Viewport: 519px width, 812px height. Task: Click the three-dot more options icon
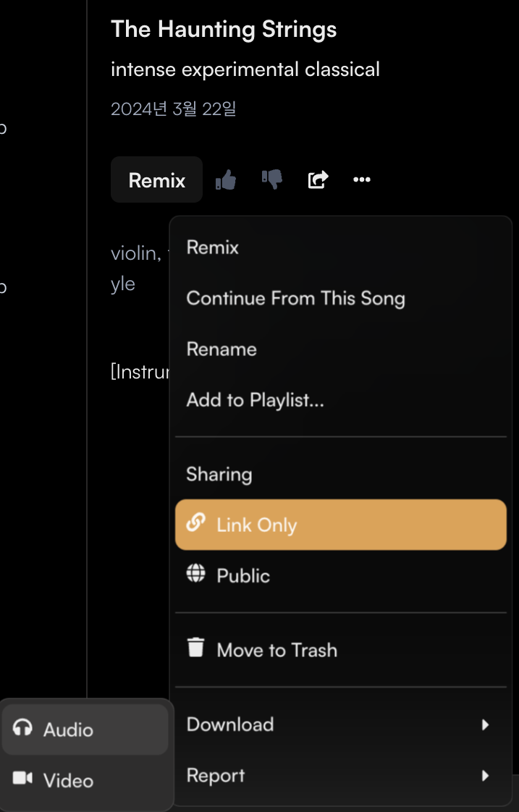362,179
